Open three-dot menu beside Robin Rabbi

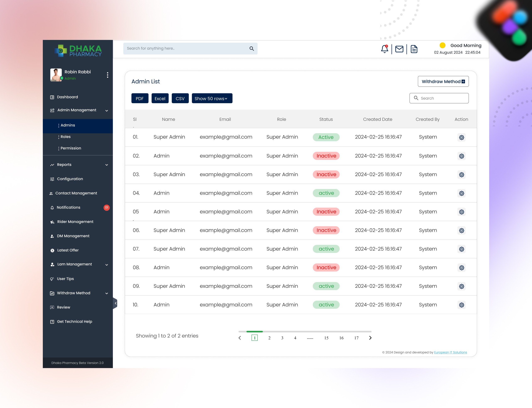pyautogui.click(x=107, y=75)
